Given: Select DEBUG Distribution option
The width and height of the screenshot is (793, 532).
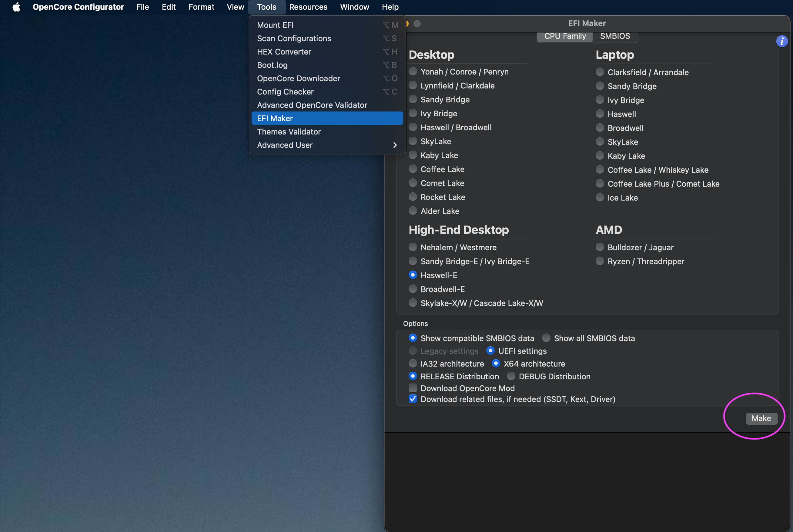Looking at the screenshot, I should click(511, 376).
